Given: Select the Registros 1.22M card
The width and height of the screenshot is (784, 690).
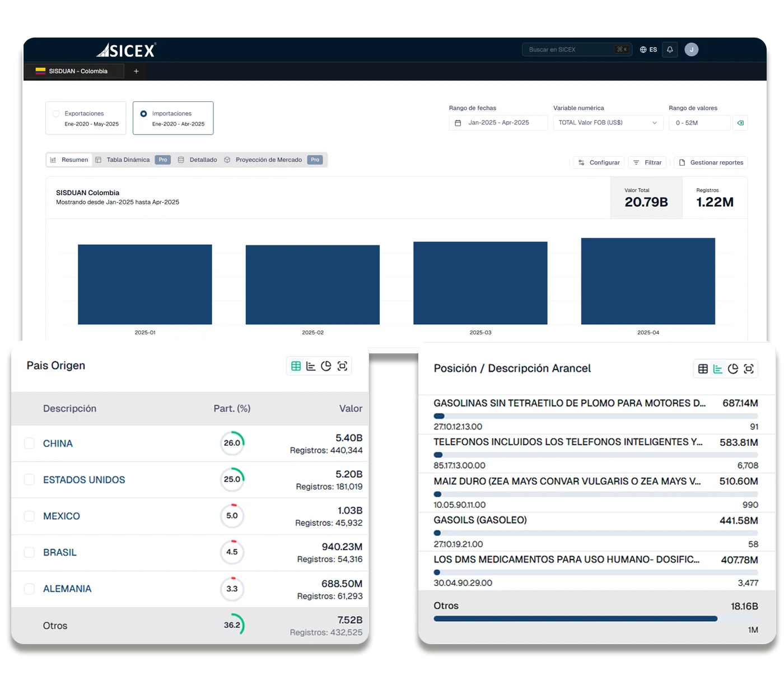Looking at the screenshot, I should (715, 198).
